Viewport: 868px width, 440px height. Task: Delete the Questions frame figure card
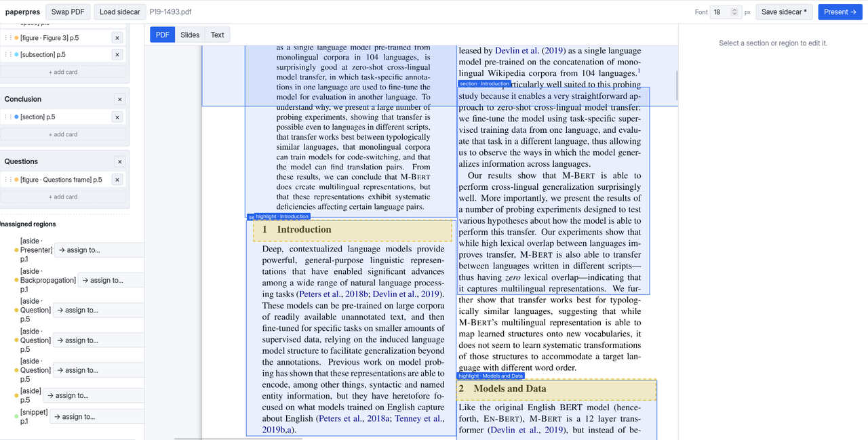(x=117, y=180)
